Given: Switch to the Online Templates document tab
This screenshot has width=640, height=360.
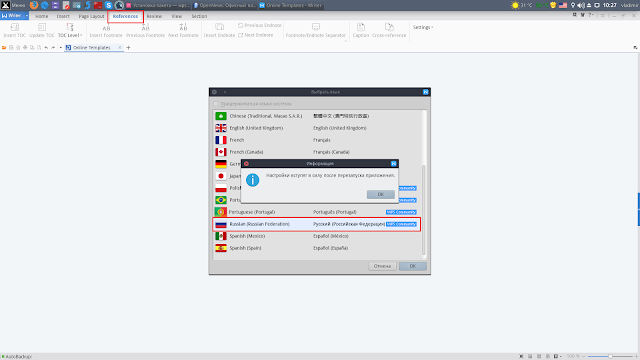Looking at the screenshot, I should point(91,48).
